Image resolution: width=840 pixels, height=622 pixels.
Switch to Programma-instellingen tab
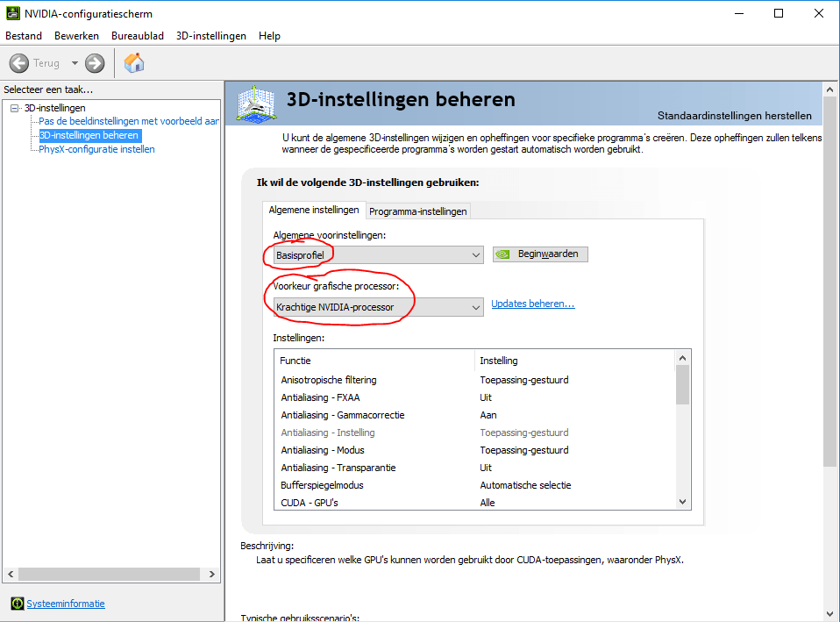coord(418,211)
